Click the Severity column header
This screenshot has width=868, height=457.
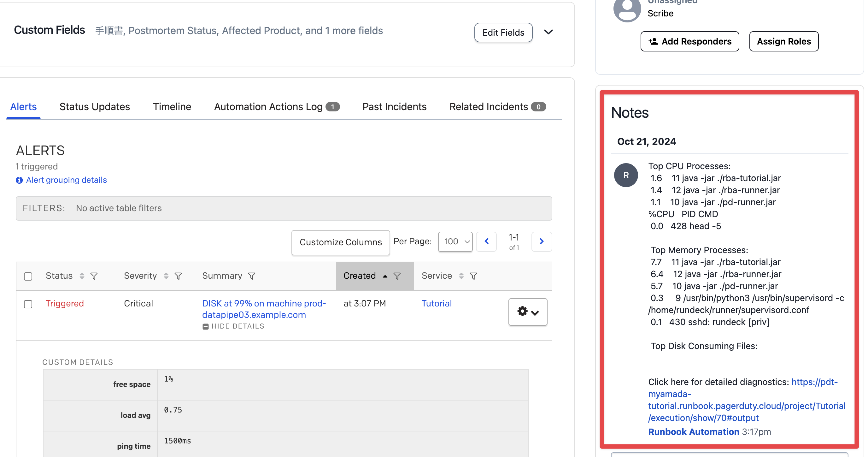coord(140,276)
